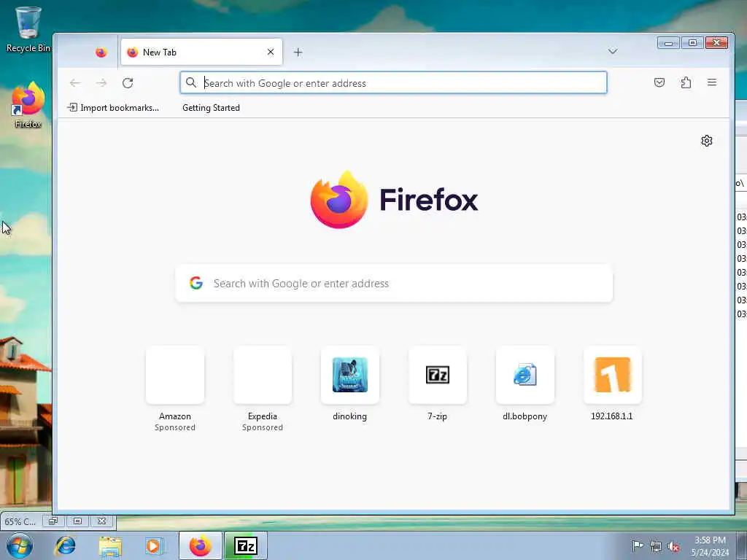The height and width of the screenshot is (560, 747).
Task: Launch Internet Explorer from taskbar
Action: point(65,545)
